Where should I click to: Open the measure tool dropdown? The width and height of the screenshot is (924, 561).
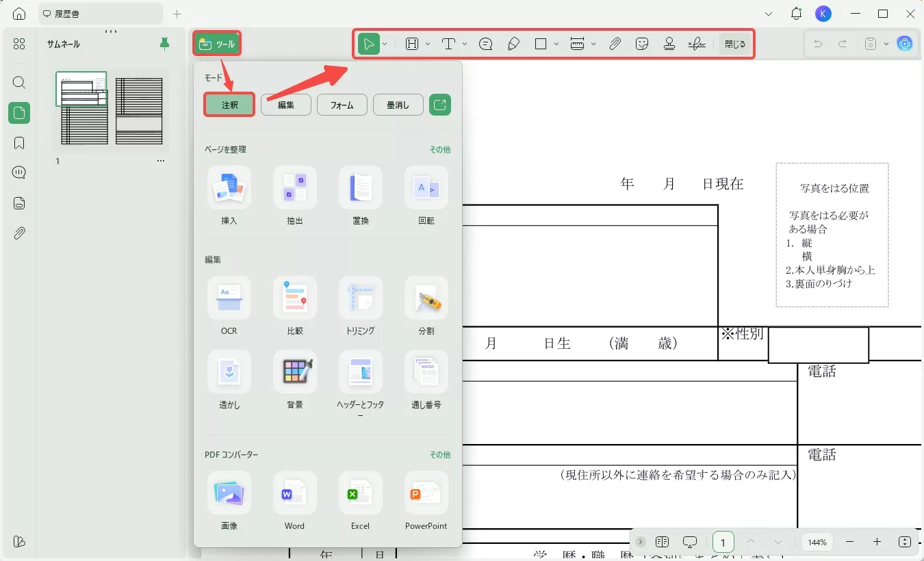click(x=593, y=43)
